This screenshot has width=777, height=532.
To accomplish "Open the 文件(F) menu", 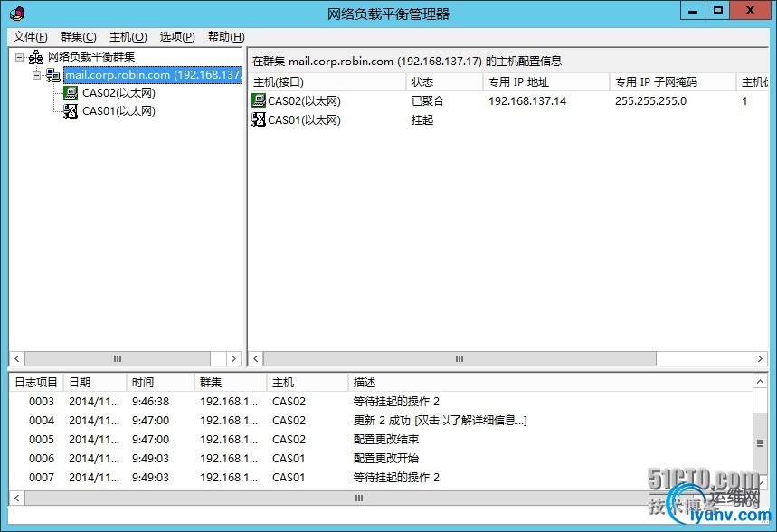I will (30, 37).
